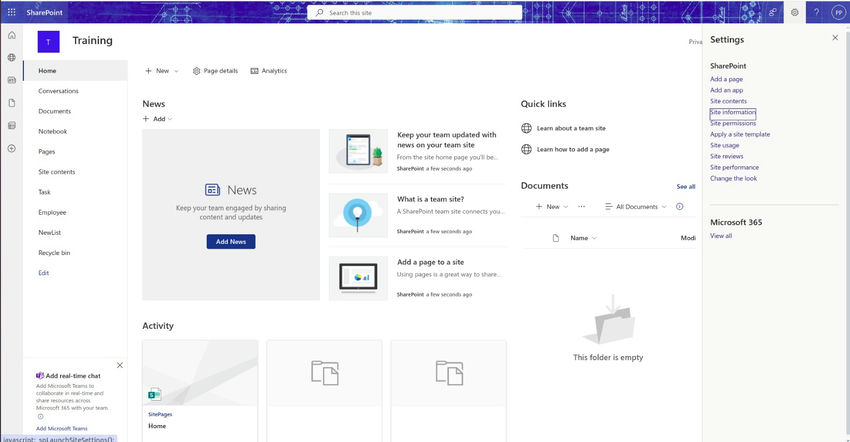Dismiss the Add real-time chat card
The width and height of the screenshot is (850, 442).
(120, 365)
